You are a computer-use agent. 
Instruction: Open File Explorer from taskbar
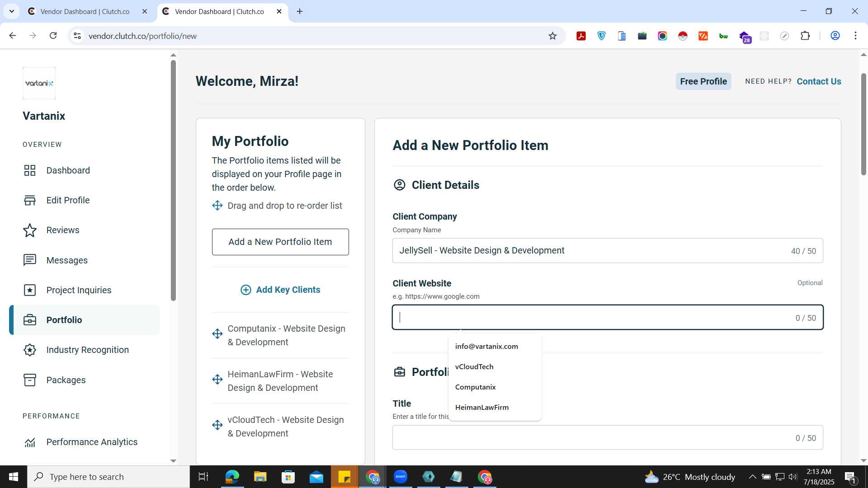pyautogui.click(x=260, y=477)
